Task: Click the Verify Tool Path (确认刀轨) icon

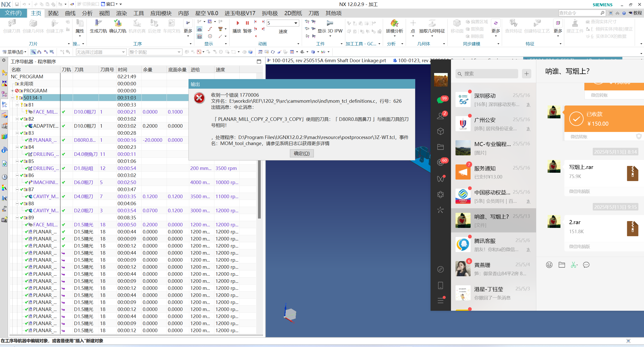Action: 118,23
